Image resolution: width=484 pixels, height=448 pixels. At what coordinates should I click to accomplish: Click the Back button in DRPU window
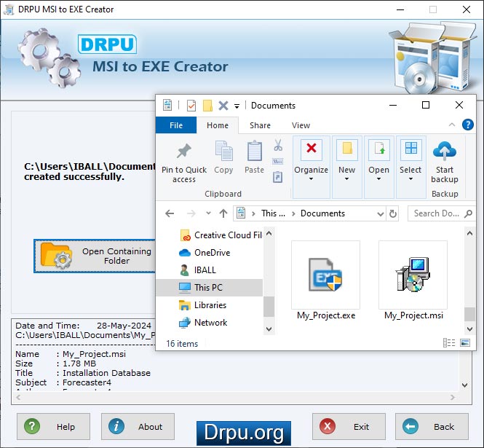[432, 426]
